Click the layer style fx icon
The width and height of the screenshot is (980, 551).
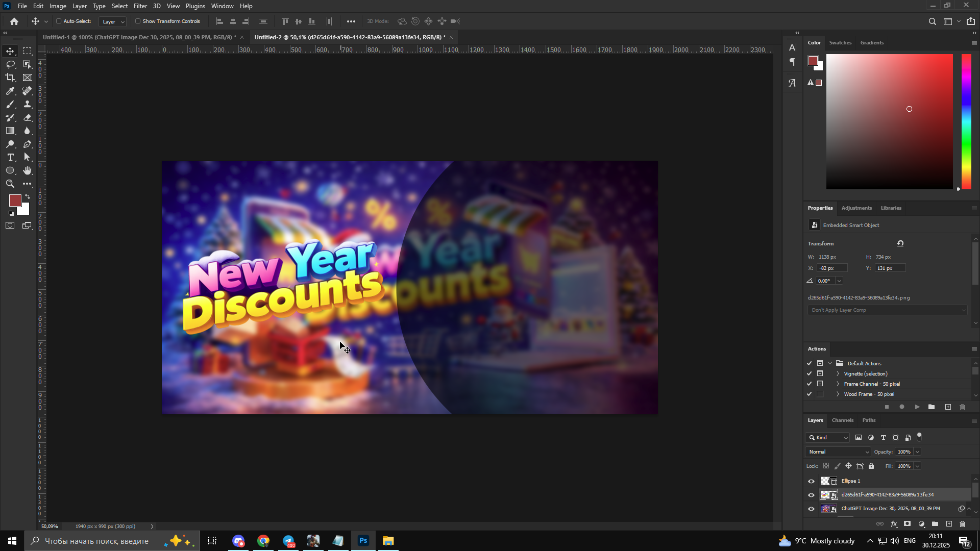click(x=894, y=524)
